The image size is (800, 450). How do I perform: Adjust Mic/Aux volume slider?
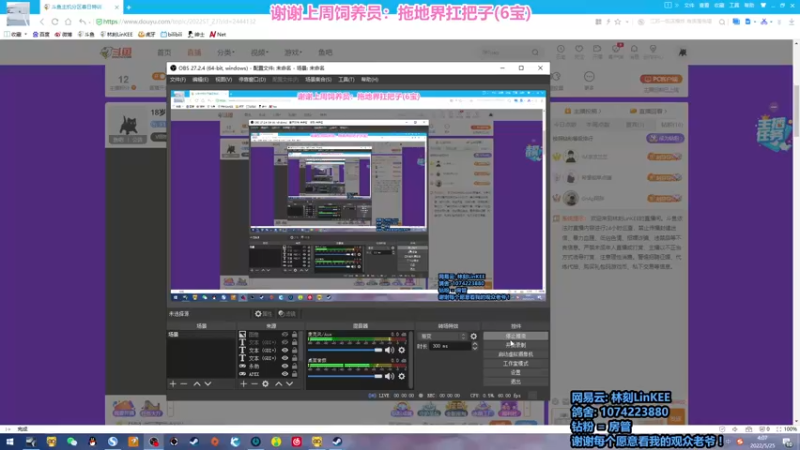(x=344, y=350)
